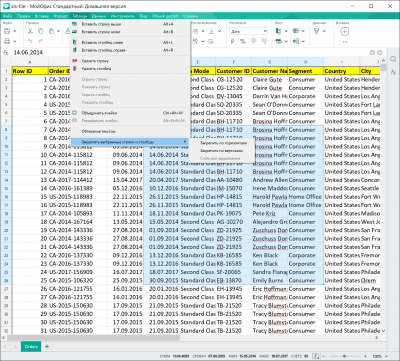Select 'Закрепить по горизонтали' in the submenu
This screenshot has width=400, height=361.
222,143
